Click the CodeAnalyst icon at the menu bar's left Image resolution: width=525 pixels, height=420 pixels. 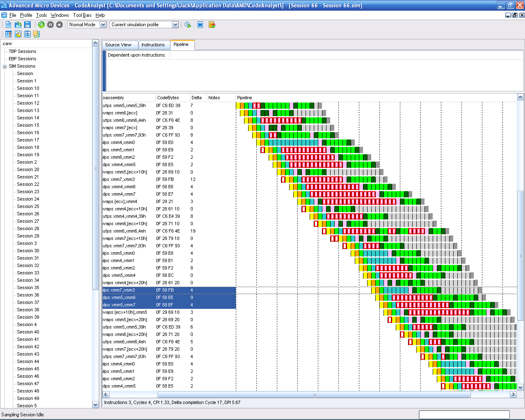[4, 15]
